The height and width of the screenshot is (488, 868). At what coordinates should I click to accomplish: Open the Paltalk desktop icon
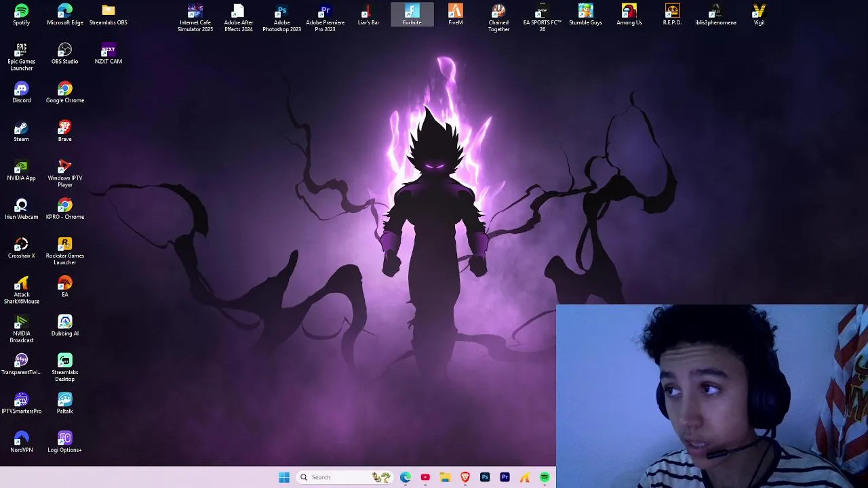(65, 403)
